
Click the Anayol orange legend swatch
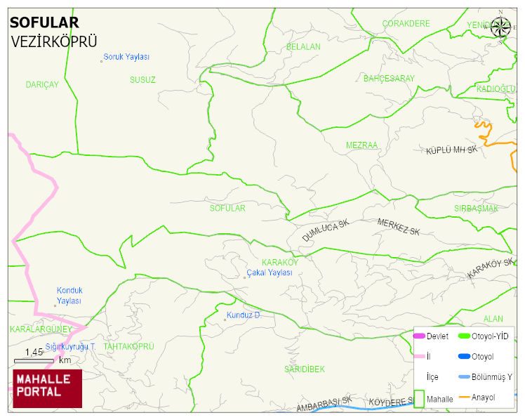click(x=464, y=398)
